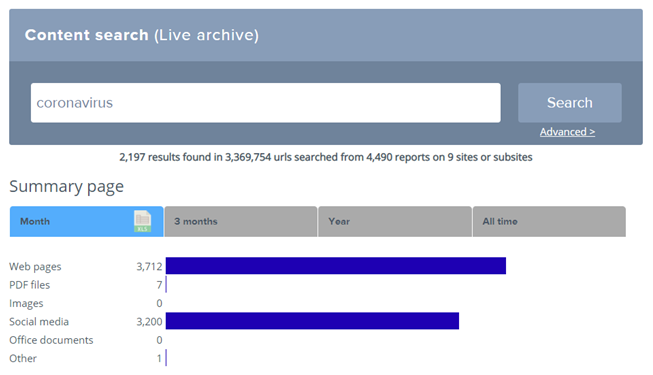Click the 3,200 social media count
Viewport: 653px width, 375px height.
150,322
